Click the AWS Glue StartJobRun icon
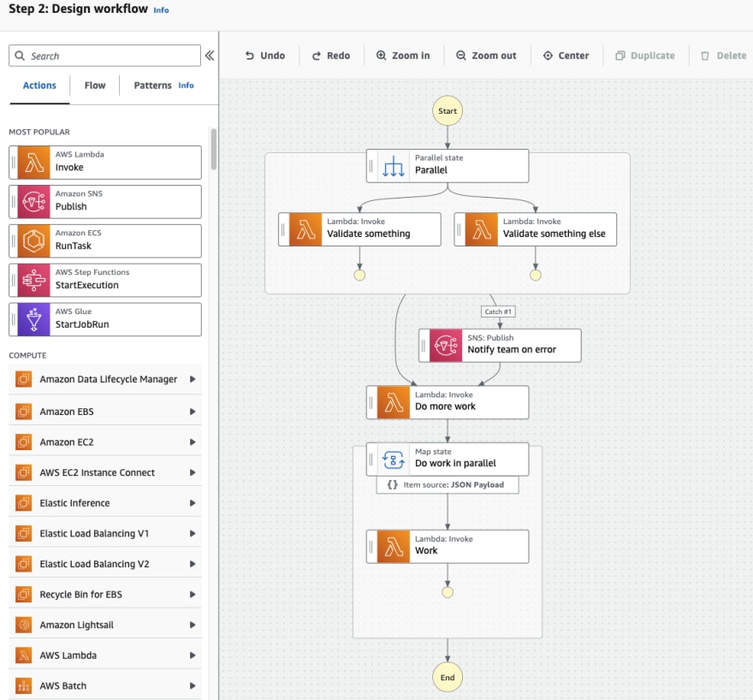 [33, 319]
